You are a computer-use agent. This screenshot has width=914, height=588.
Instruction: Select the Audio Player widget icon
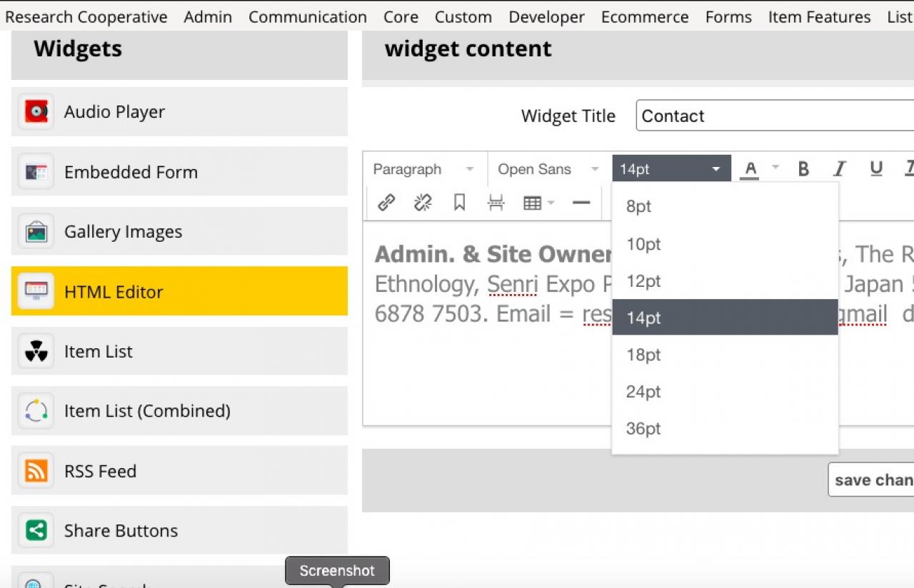[x=36, y=112]
